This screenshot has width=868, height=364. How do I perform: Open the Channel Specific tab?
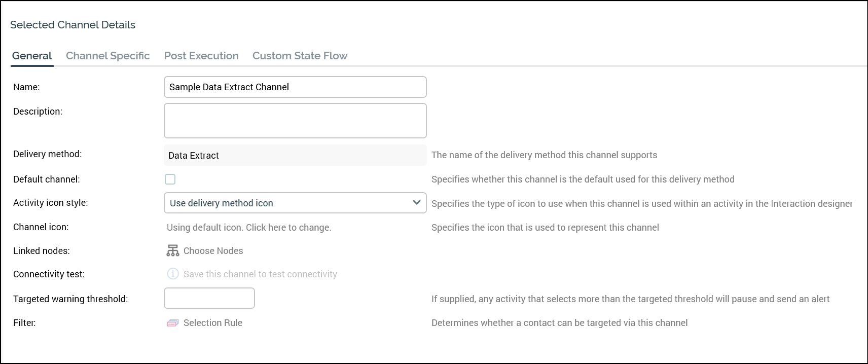tap(107, 56)
